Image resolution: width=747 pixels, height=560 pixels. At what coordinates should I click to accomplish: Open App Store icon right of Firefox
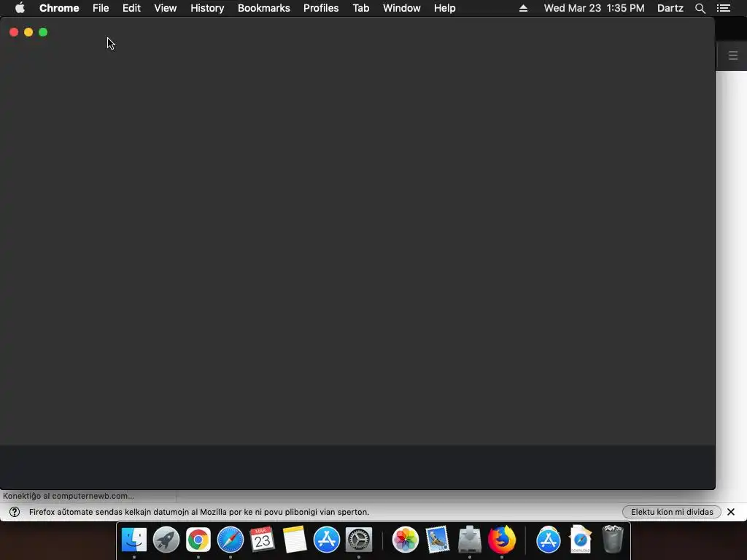(x=549, y=540)
